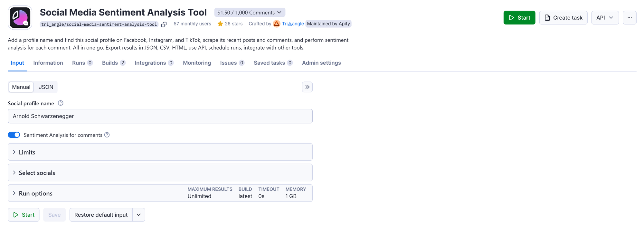Open the Monitoring tab
Viewport: 644px width, 225px height.
click(x=197, y=63)
